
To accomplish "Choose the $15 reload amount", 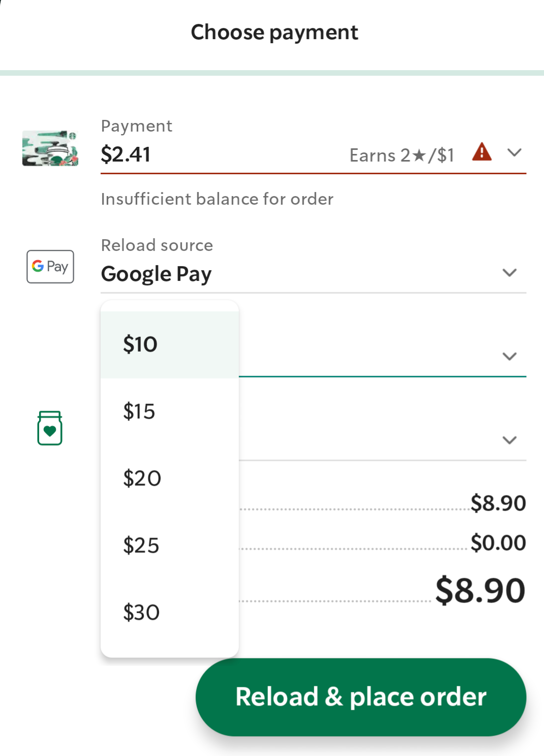I will 170,412.
